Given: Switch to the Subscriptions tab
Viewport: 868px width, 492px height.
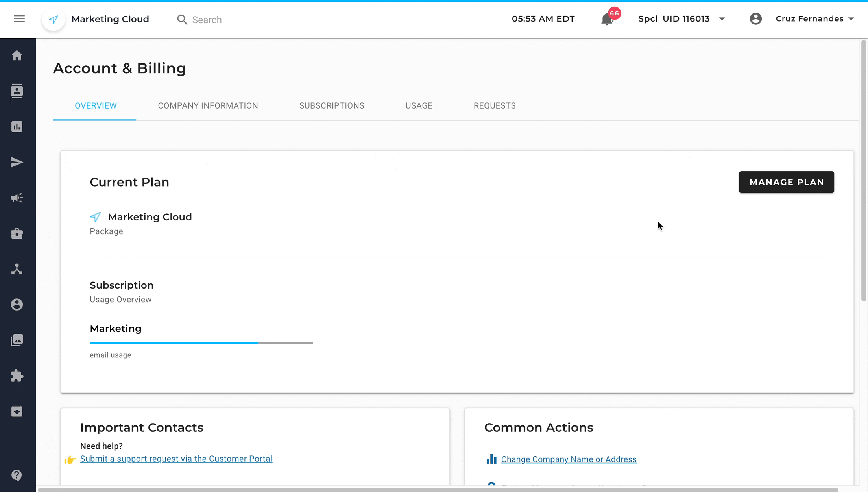Looking at the screenshot, I should (332, 105).
